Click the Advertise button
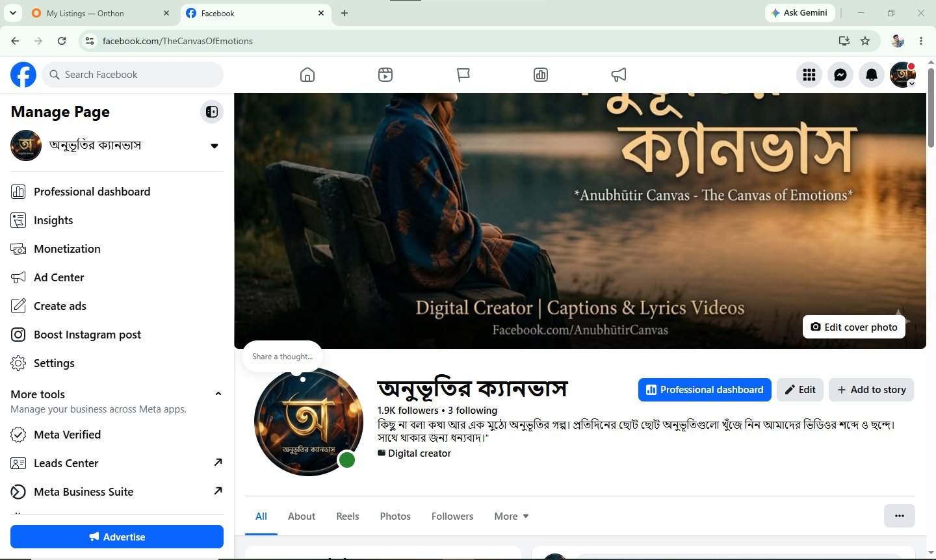Viewport: 936px width, 560px height. coord(117,537)
